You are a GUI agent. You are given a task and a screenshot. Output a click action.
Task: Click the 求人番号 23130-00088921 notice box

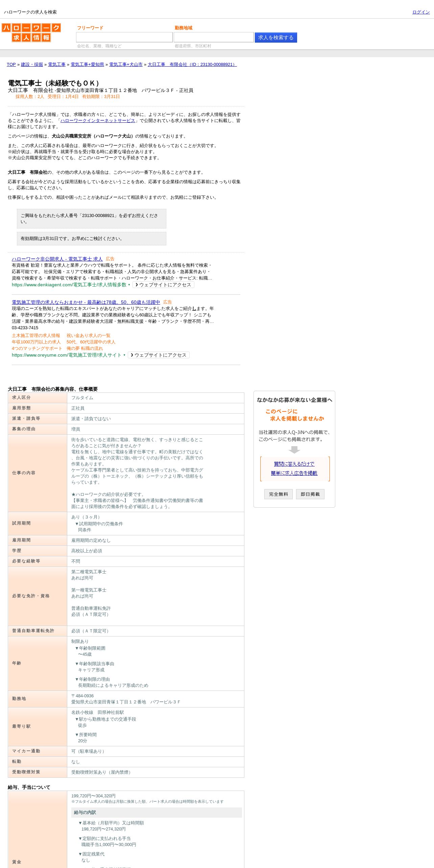click(92, 219)
